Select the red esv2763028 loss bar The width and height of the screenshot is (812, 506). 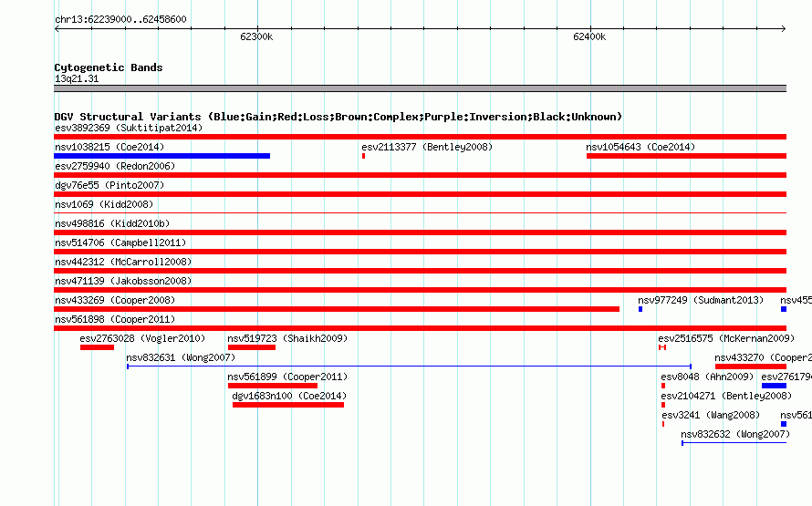click(x=97, y=347)
